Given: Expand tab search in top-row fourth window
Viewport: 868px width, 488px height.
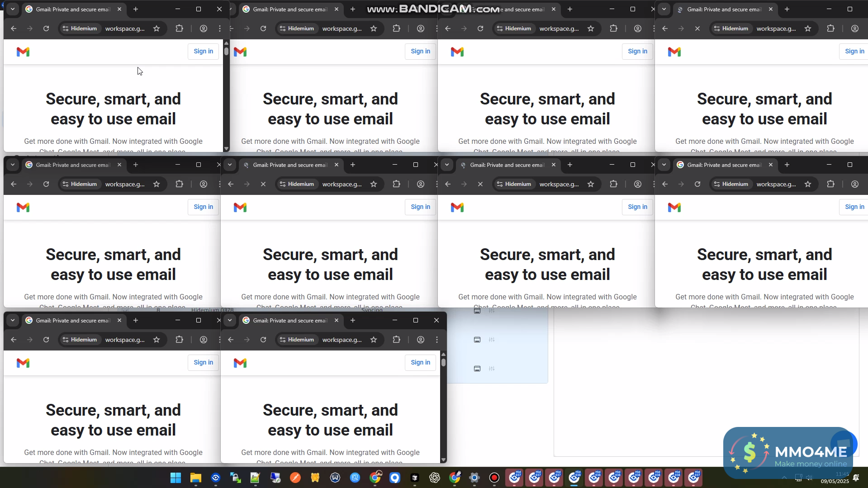Looking at the screenshot, I should click(664, 9).
